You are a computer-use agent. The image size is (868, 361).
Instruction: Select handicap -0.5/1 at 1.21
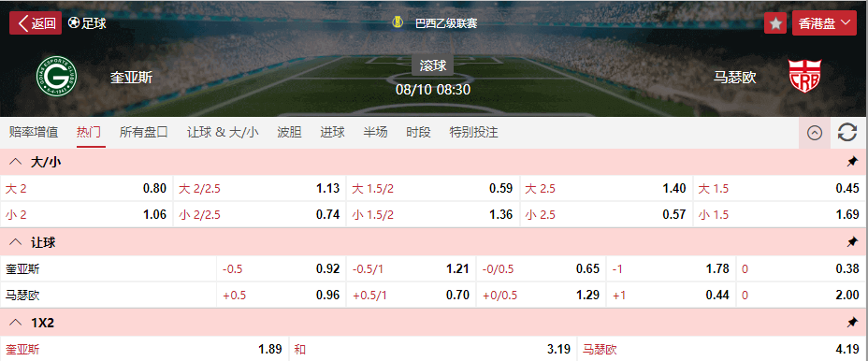[412, 269]
